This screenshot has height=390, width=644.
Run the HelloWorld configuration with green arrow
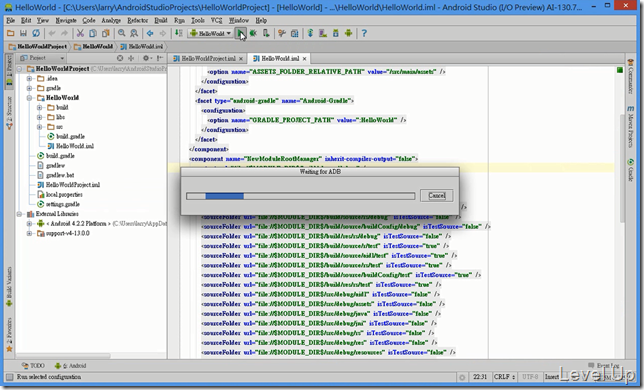[x=241, y=33]
